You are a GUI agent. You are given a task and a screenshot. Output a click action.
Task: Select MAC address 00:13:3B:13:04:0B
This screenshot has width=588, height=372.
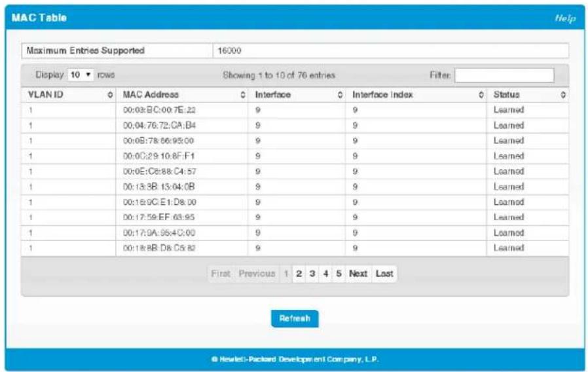[158, 187]
